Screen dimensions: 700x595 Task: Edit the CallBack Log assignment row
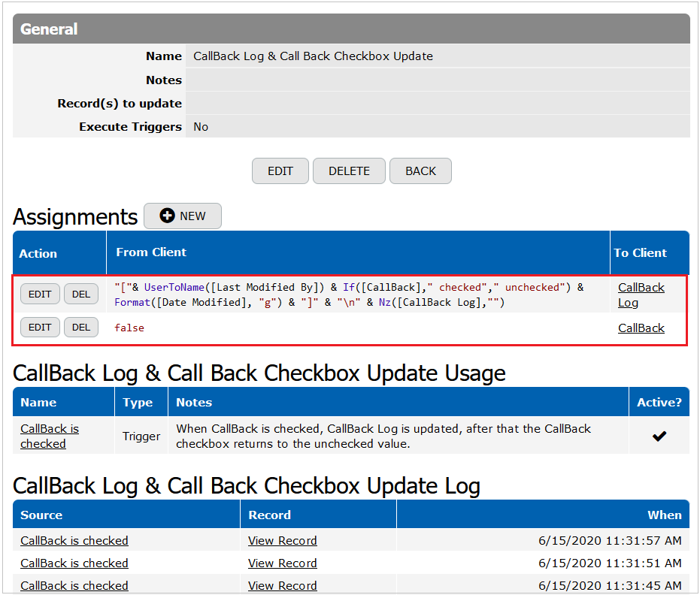(40, 294)
